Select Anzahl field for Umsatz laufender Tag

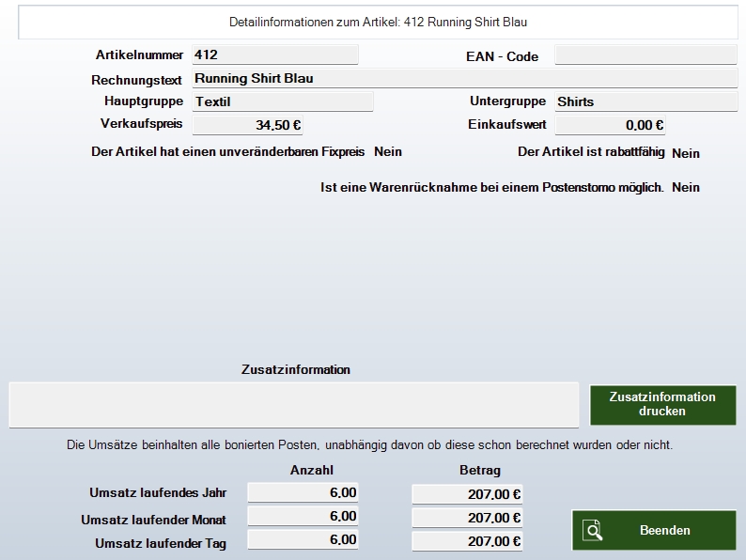[x=303, y=540]
